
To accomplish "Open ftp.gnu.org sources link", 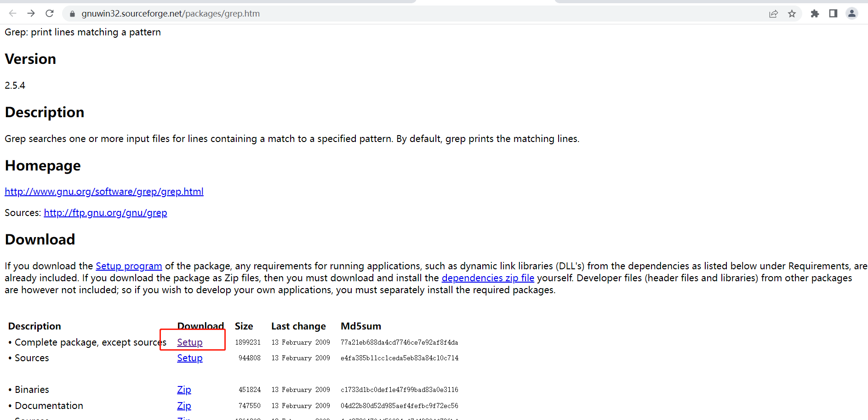I will click(x=105, y=213).
